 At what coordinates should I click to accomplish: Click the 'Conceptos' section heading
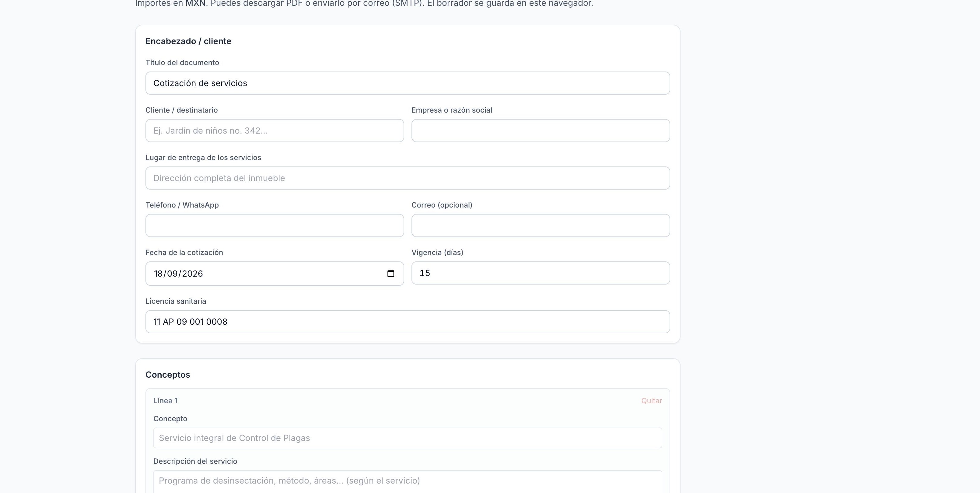click(x=168, y=375)
